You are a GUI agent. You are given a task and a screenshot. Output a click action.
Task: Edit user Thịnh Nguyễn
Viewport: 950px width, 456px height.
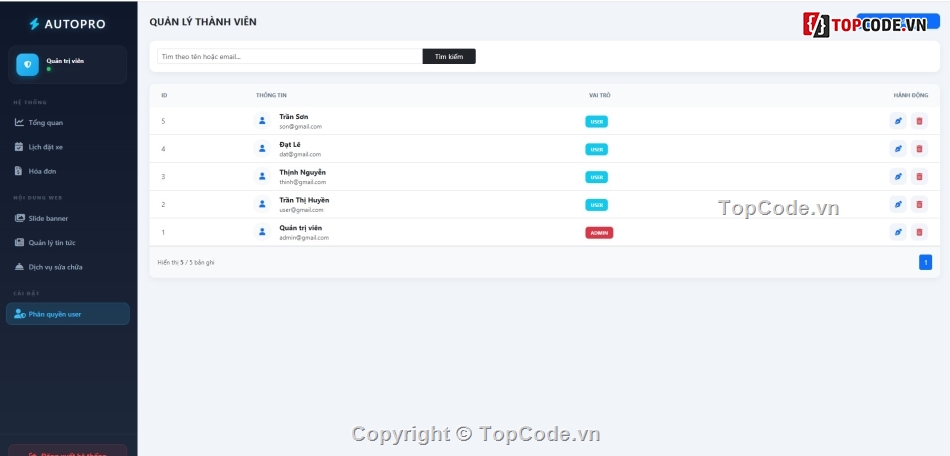tap(898, 177)
